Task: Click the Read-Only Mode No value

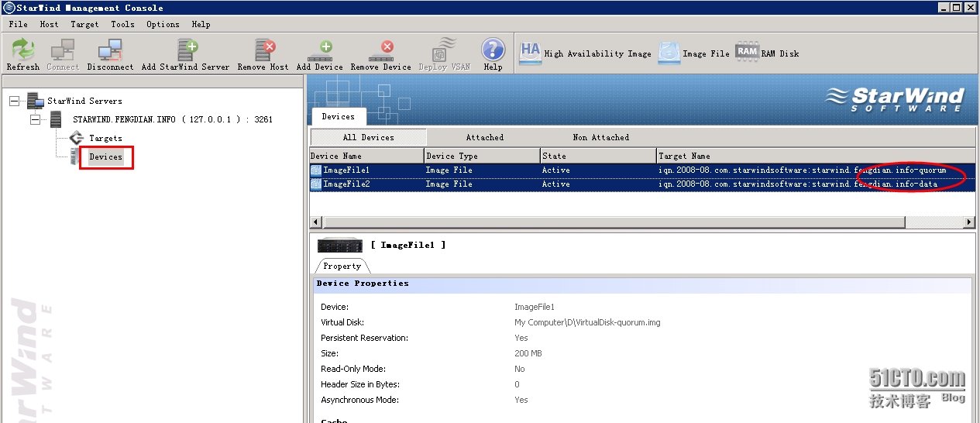Action: [x=519, y=369]
